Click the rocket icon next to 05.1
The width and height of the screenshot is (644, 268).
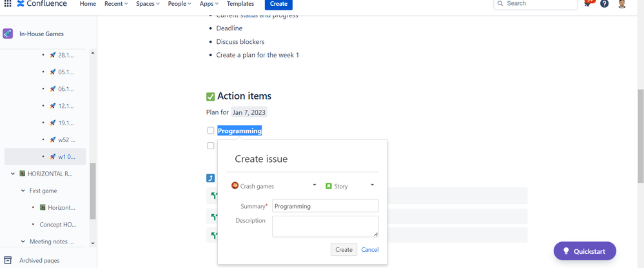coord(53,72)
